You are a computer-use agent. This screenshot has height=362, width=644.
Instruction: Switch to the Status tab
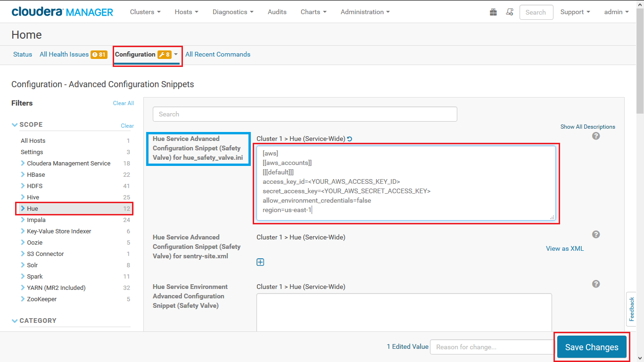tap(23, 55)
